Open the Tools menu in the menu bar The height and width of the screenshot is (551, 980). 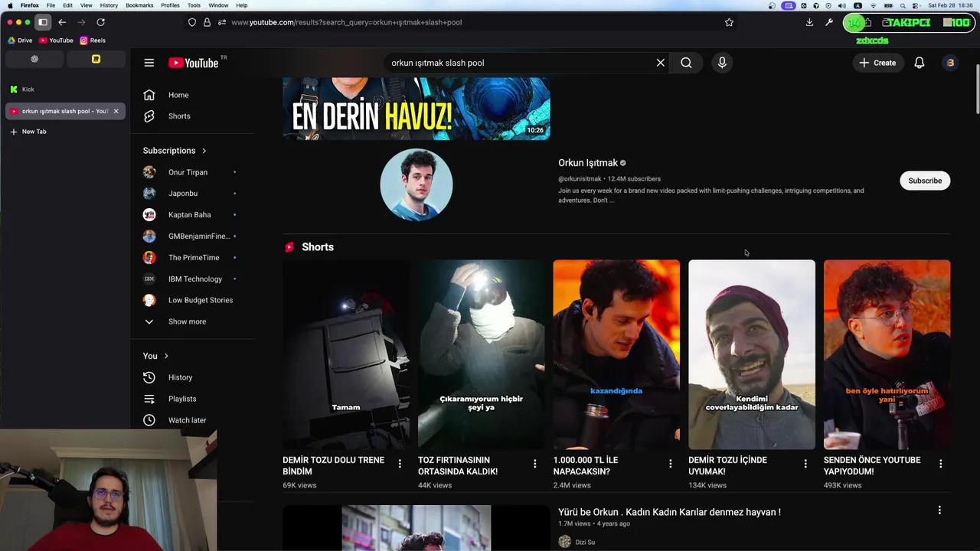click(194, 5)
